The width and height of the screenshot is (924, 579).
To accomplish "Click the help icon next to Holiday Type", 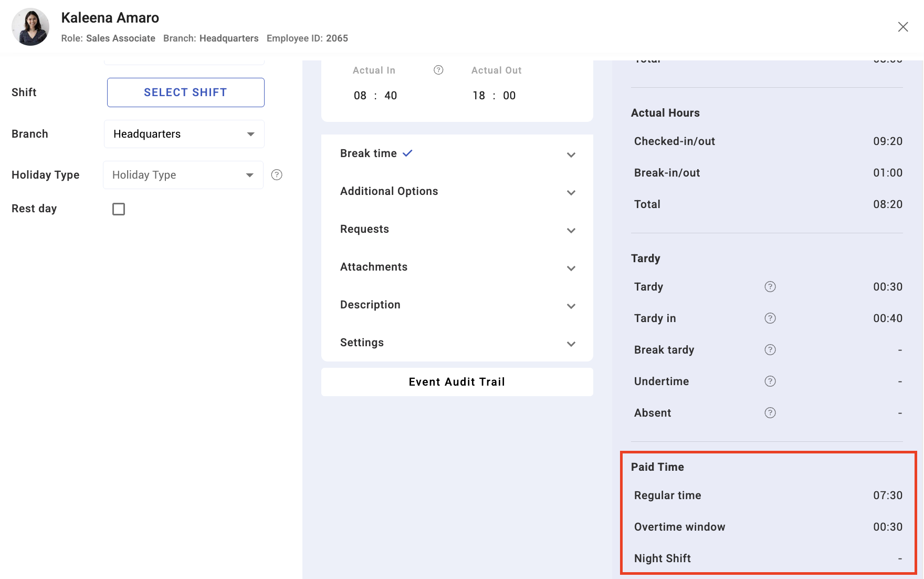I will coord(277,175).
